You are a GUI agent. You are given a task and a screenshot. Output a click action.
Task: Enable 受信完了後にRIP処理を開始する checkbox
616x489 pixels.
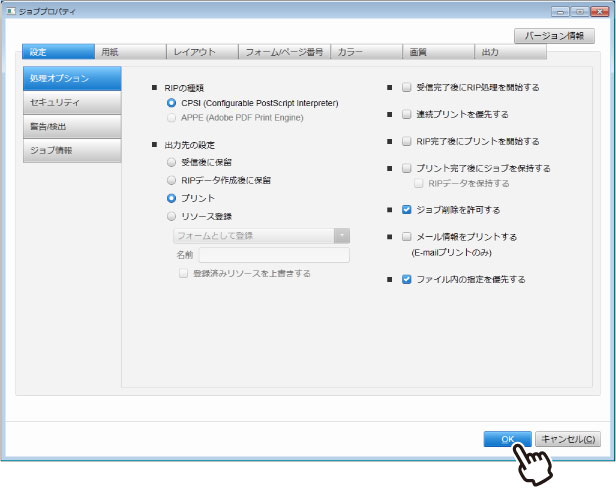click(x=407, y=87)
